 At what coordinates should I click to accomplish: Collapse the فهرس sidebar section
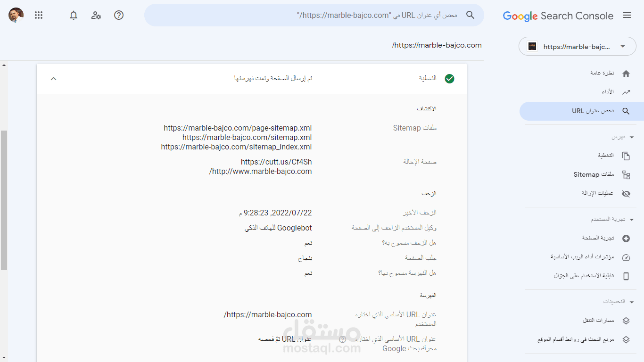632,137
